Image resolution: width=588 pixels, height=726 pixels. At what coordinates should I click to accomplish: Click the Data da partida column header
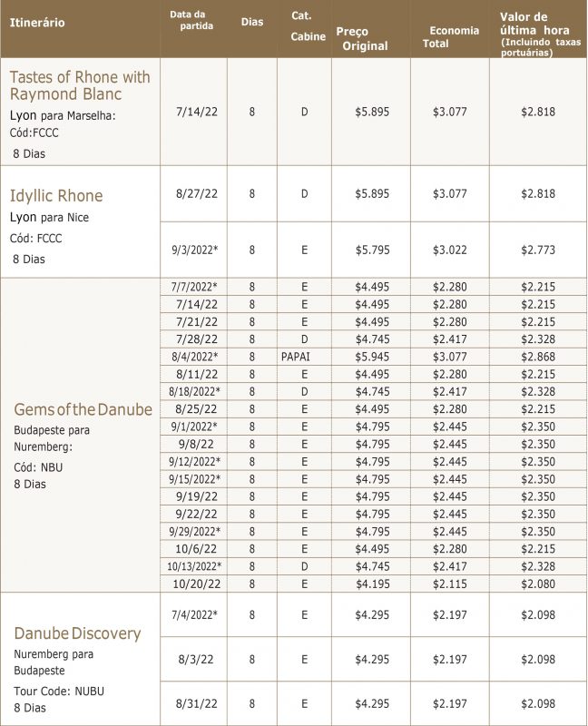coord(189,21)
